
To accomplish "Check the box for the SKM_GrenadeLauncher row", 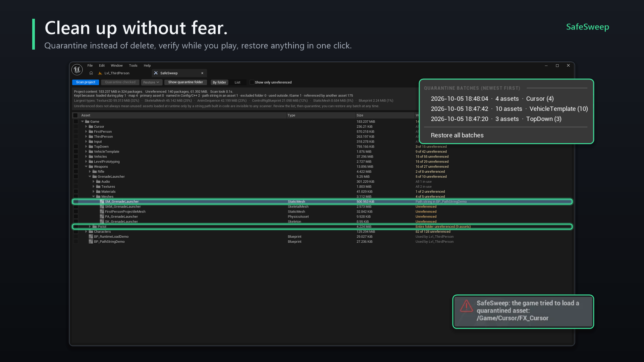I will click(76, 207).
